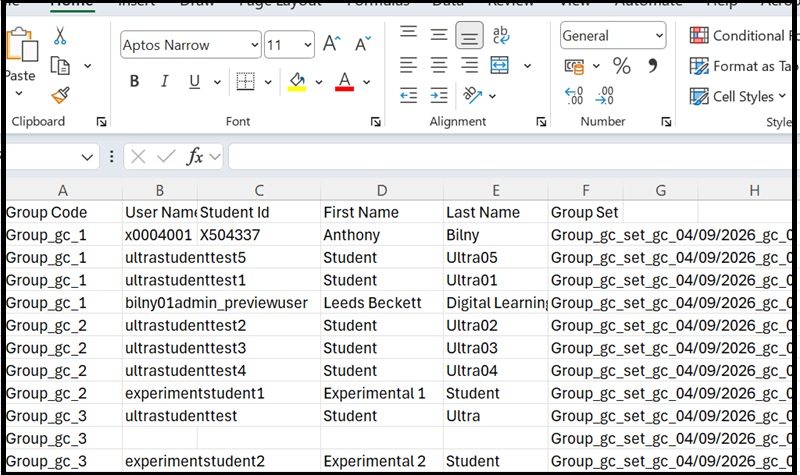Click Merge and Center icon
Screen dimensions: 800x475
(x=499, y=65)
